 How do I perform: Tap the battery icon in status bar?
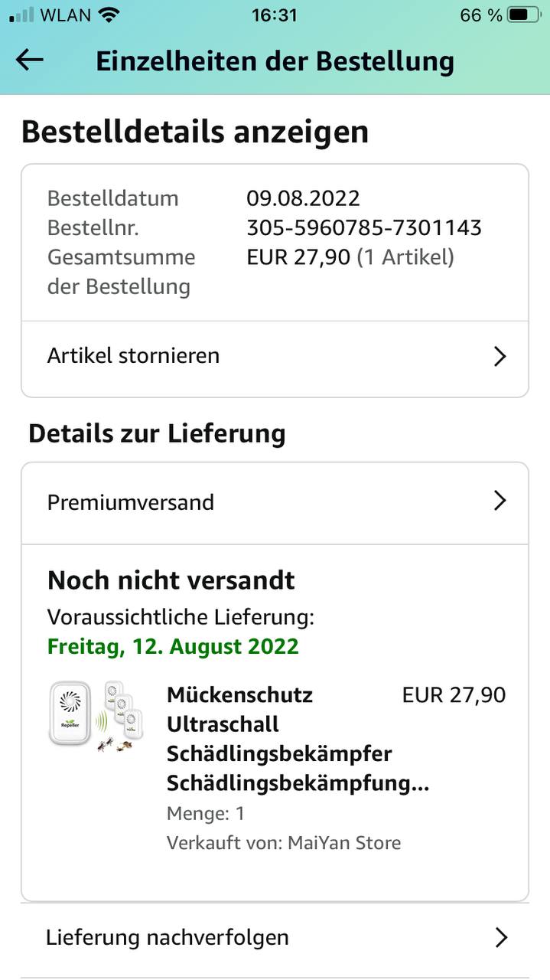522,15
